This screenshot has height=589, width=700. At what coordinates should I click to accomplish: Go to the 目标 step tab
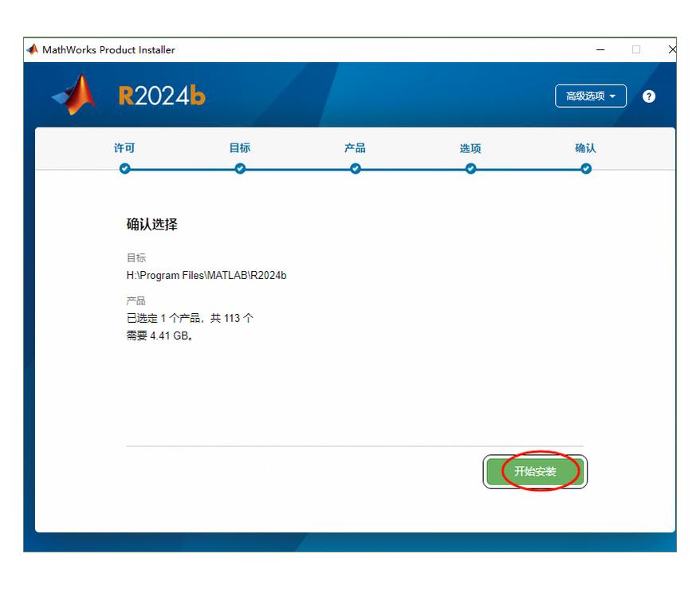click(x=240, y=147)
